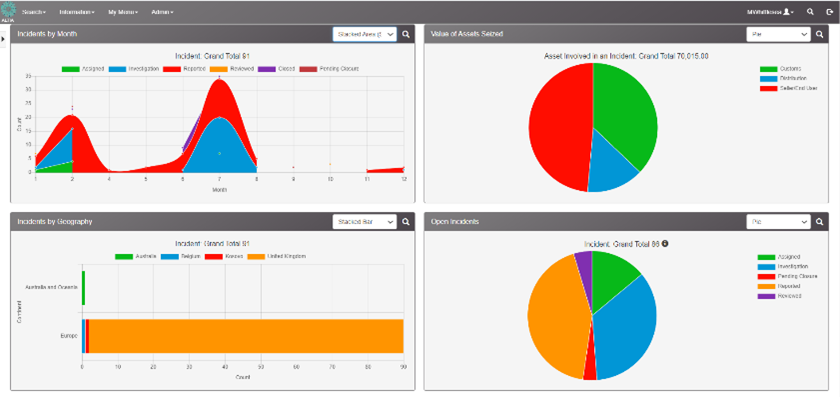Expand the left sidebar arrow handle
The width and height of the screenshot is (840, 397).
[3, 39]
